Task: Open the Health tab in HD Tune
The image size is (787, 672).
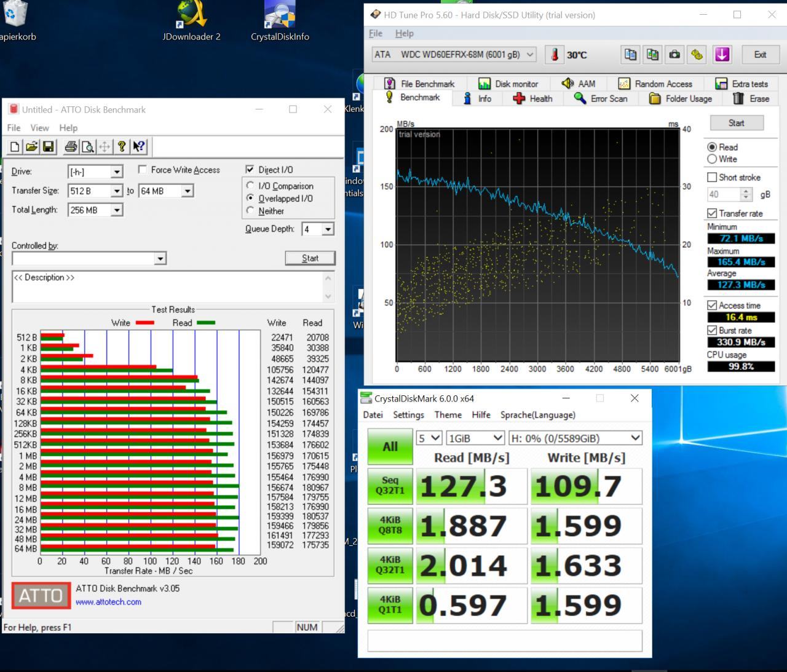Action: (x=532, y=98)
